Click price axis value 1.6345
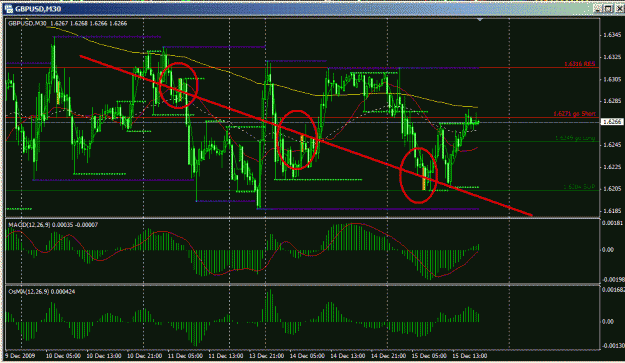Viewport: 625px width, 363px height. (612, 35)
